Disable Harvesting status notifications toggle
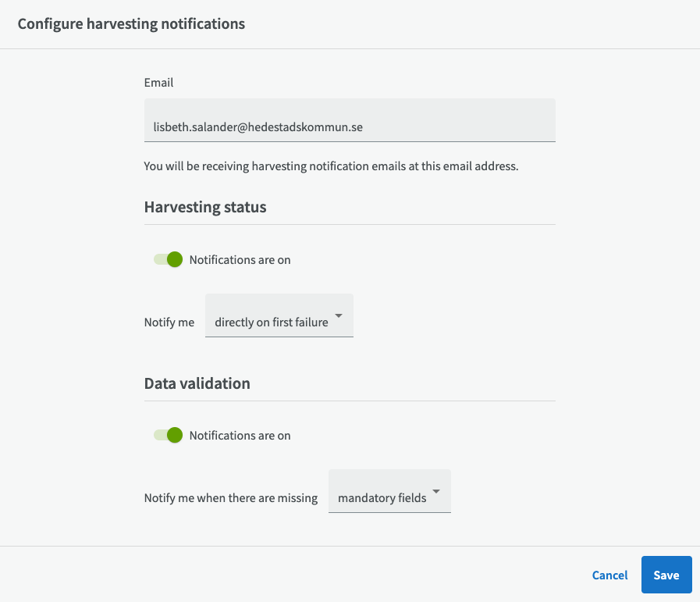700x602 pixels. (169, 259)
